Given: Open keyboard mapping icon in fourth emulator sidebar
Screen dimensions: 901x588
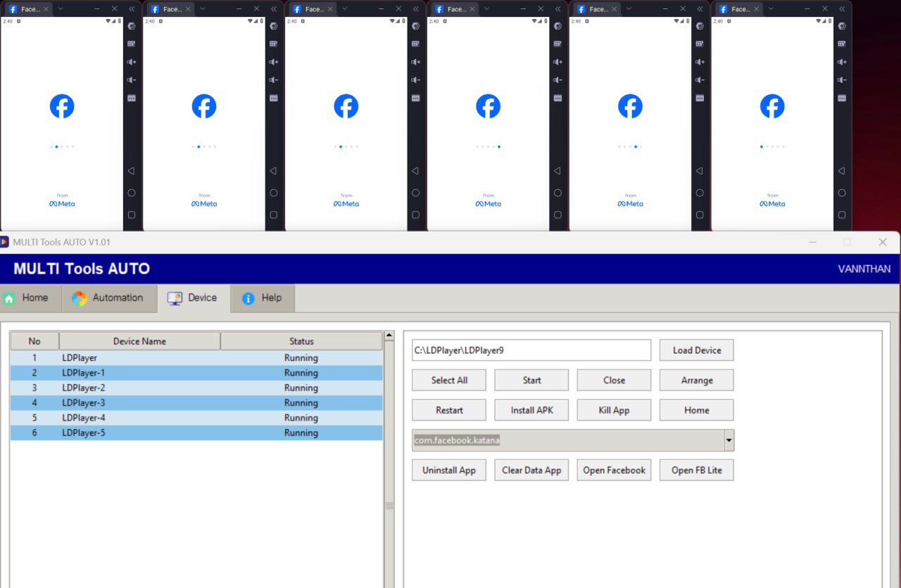Looking at the screenshot, I should click(557, 44).
